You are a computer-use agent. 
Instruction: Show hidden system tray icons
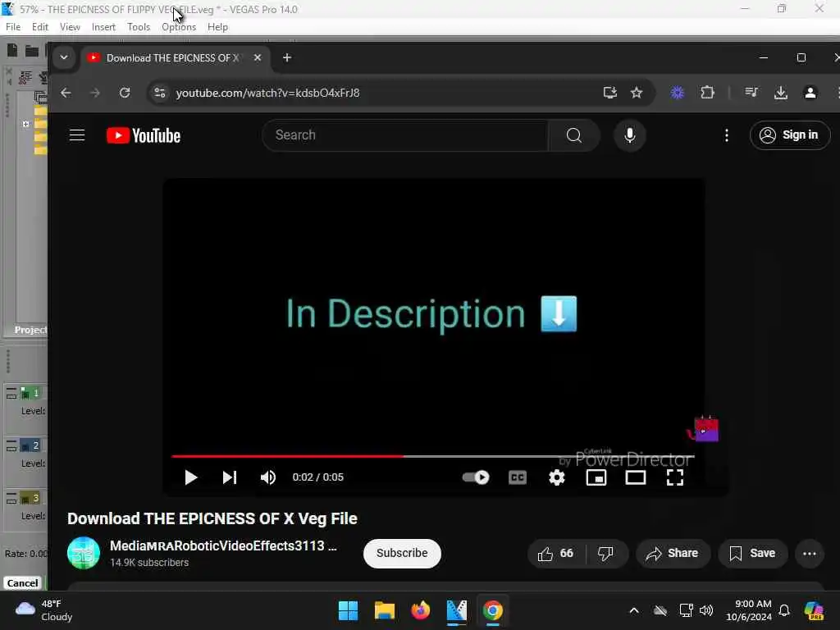(x=634, y=610)
